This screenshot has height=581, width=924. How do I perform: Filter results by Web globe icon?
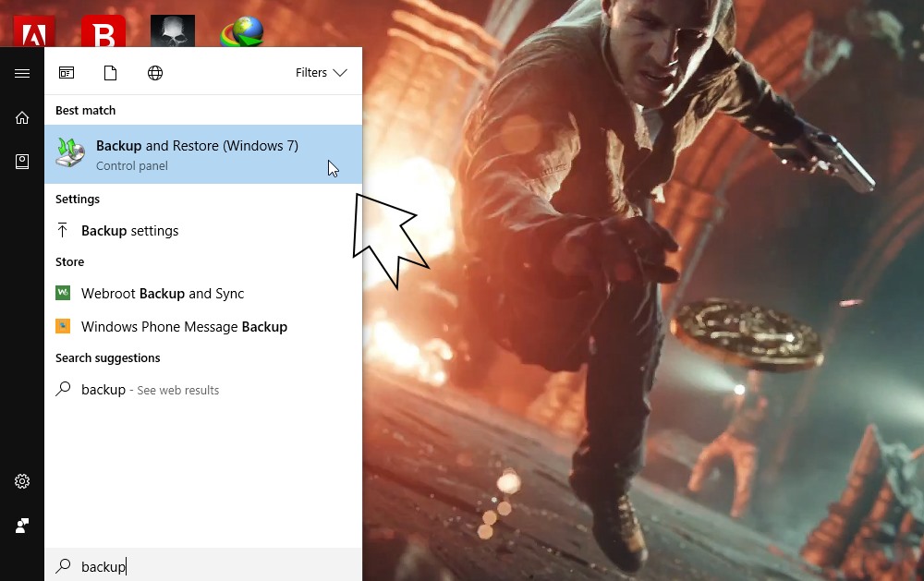[x=155, y=72]
